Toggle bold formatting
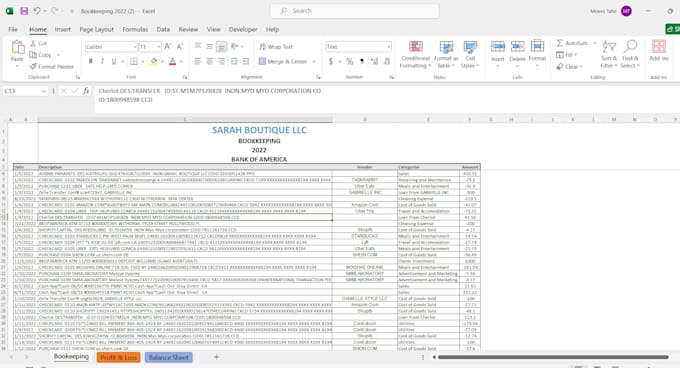680x368 pixels. [91, 62]
